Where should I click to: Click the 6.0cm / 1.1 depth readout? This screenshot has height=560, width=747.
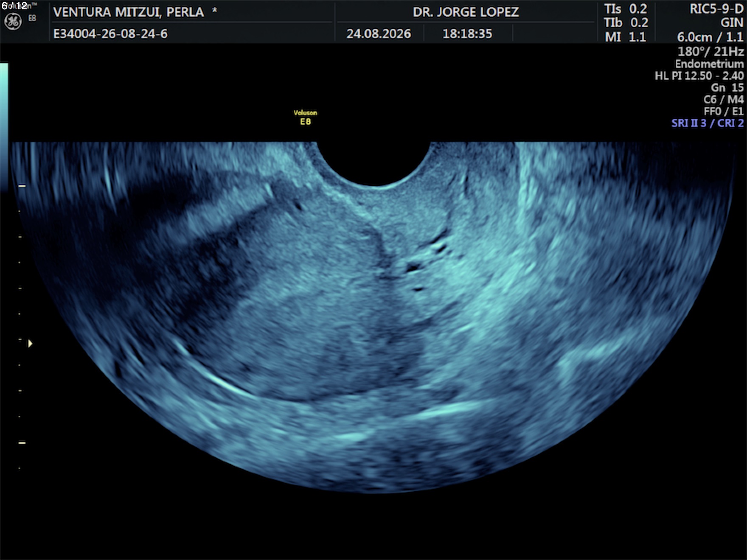click(x=710, y=37)
